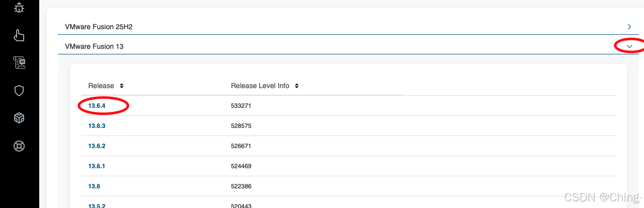The image size is (644, 208).
Task: Click the Release column header
Action: click(101, 86)
